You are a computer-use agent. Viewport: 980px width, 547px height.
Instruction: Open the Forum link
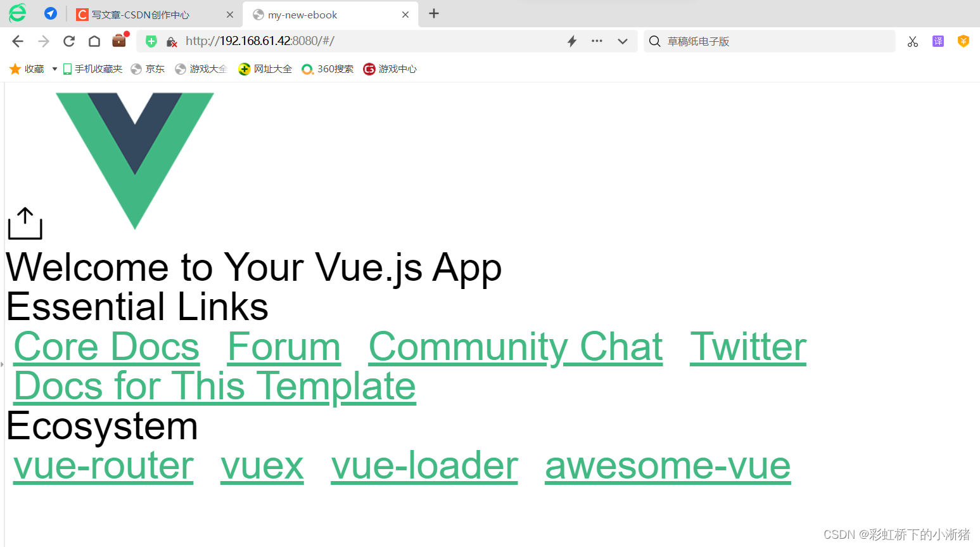284,347
